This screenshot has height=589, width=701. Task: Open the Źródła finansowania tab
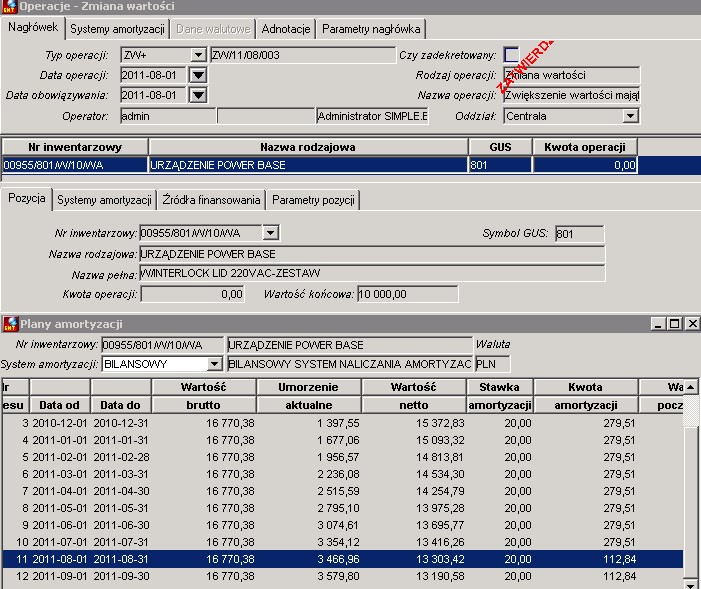click(211, 200)
